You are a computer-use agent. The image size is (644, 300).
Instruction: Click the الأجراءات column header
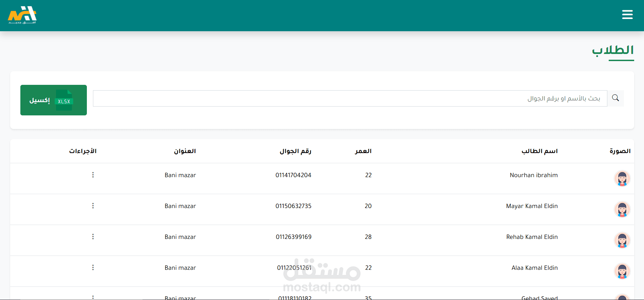pyautogui.click(x=83, y=151)
